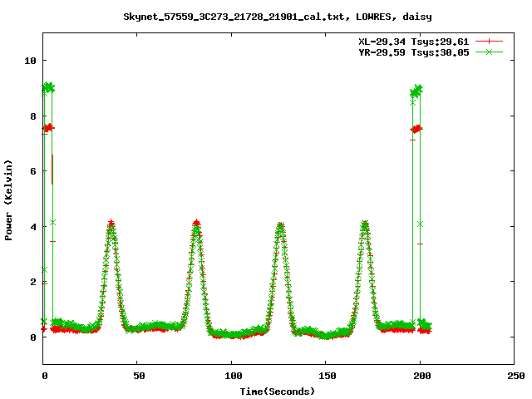Image resolution: width=532 pixels, height=399 pixels.
Task: Click the green YR legend line sample
Action: tap(489, 52)
